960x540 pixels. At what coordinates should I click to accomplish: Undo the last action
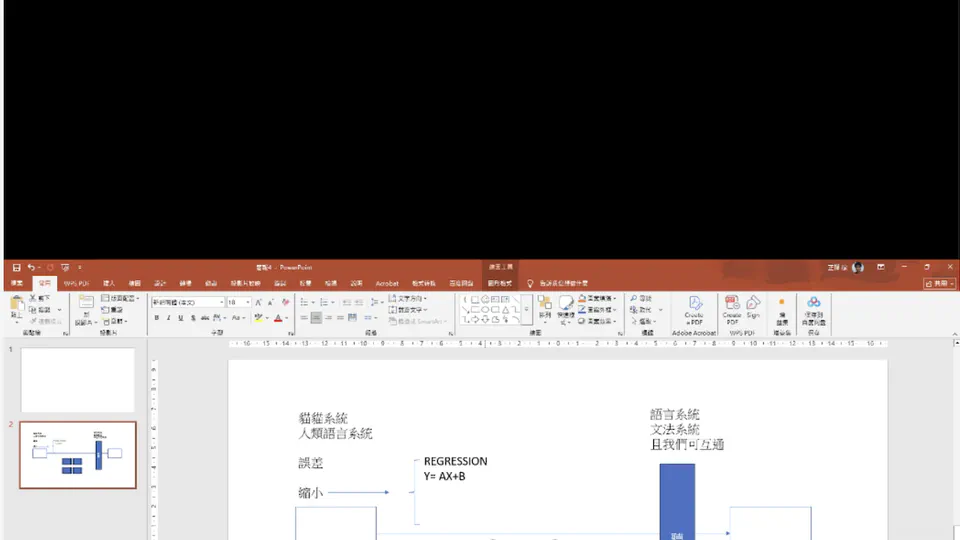click(31, 268)
